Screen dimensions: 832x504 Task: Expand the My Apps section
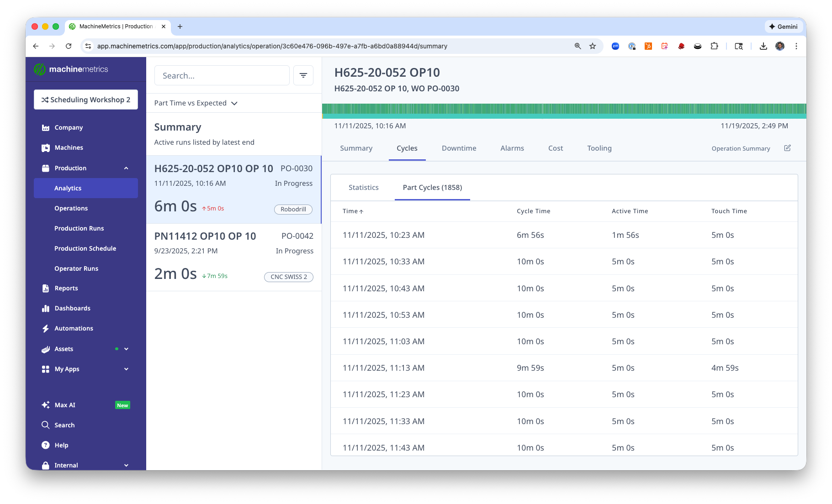[x=126, y=369]
